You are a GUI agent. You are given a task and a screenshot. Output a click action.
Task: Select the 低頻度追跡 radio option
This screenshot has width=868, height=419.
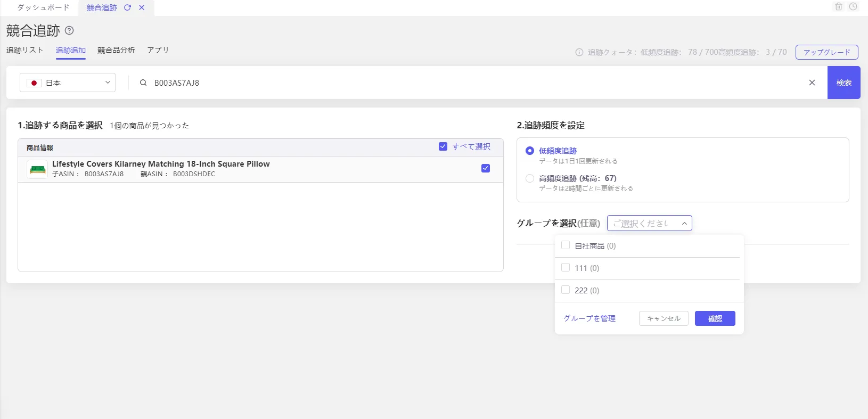coord(530,151)
